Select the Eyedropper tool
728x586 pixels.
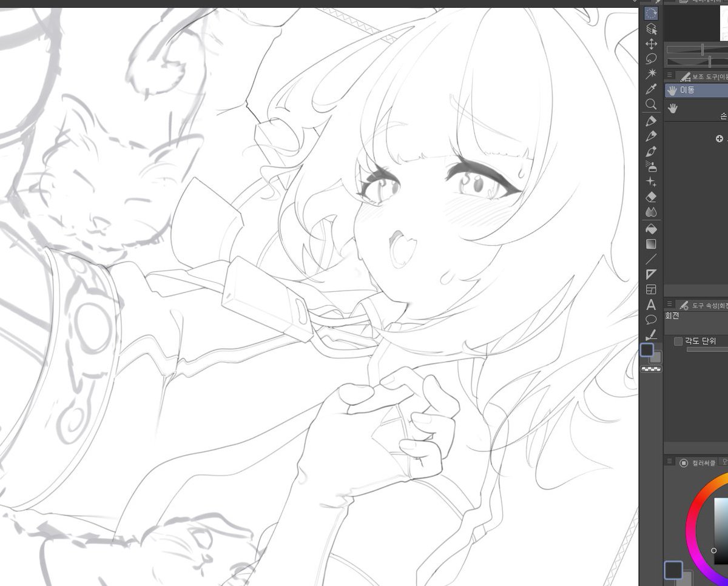[651, 89]
